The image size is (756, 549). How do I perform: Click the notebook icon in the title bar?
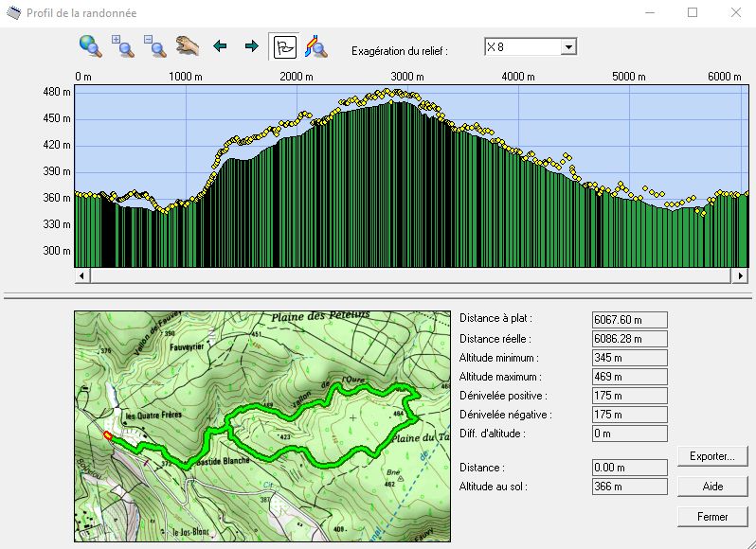(x=13, y=13)
